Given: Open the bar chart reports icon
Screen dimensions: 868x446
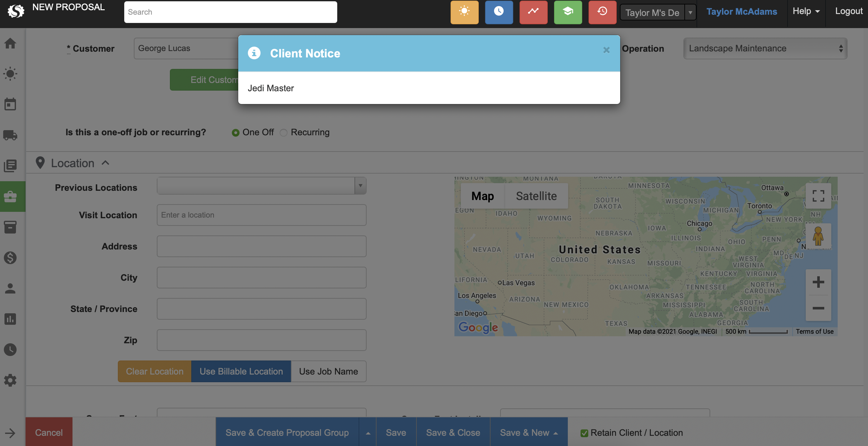Looking at the screenshot, I should coord(10,319).
